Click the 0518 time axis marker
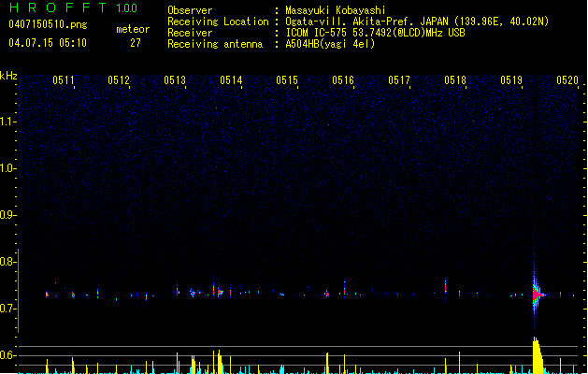Viewport: 588px width, 374px height. [455, 79]
